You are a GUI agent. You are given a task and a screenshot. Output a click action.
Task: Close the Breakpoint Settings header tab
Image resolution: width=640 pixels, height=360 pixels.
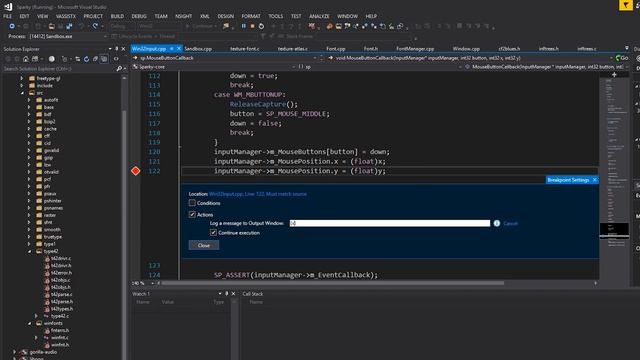tap(595, 180)
